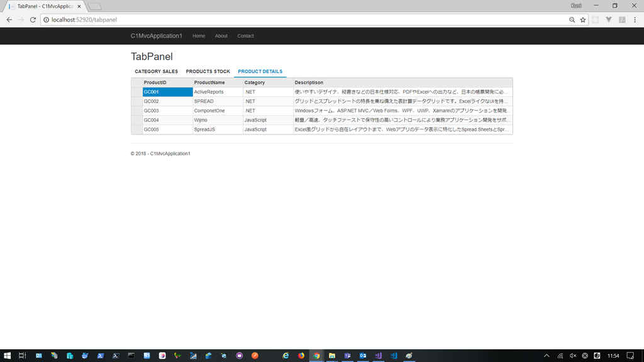This screenshot has height=362, width=644.
Task: Open Outlook from the taskbar
Action: [363, 356]
